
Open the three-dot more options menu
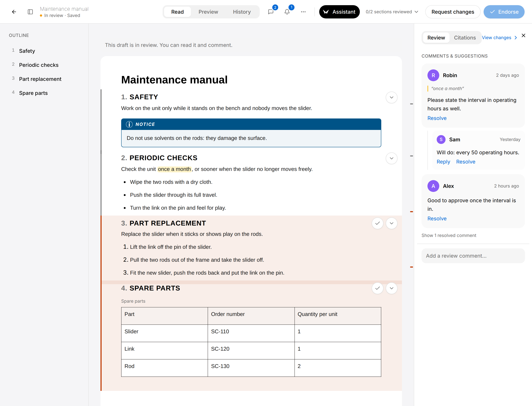point(303,12)
